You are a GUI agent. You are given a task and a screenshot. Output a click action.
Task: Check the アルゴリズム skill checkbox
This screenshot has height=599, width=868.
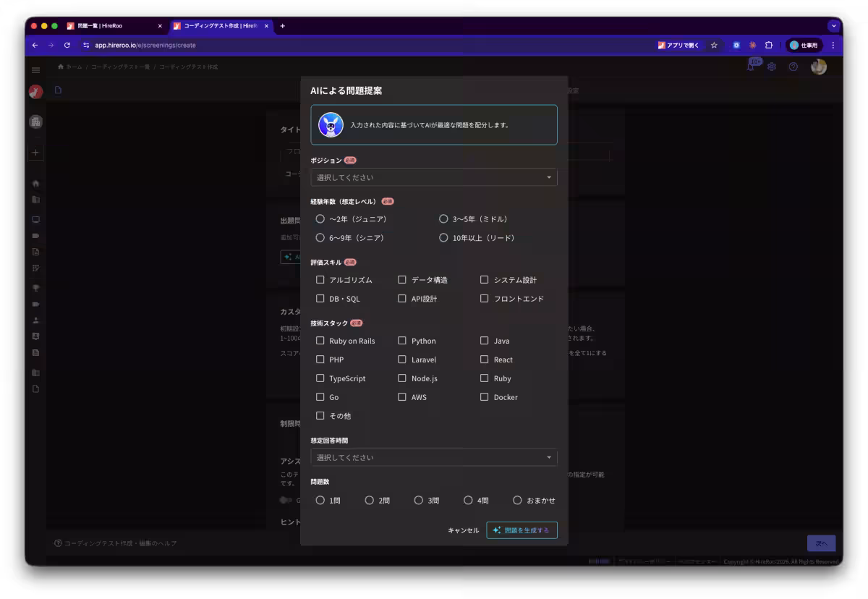[x=320, y=279]
